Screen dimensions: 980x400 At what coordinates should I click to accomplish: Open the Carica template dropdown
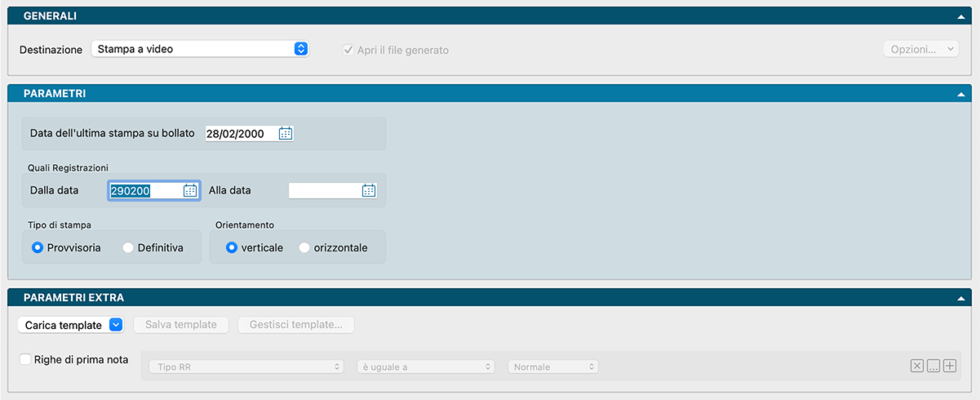(70, 325)
